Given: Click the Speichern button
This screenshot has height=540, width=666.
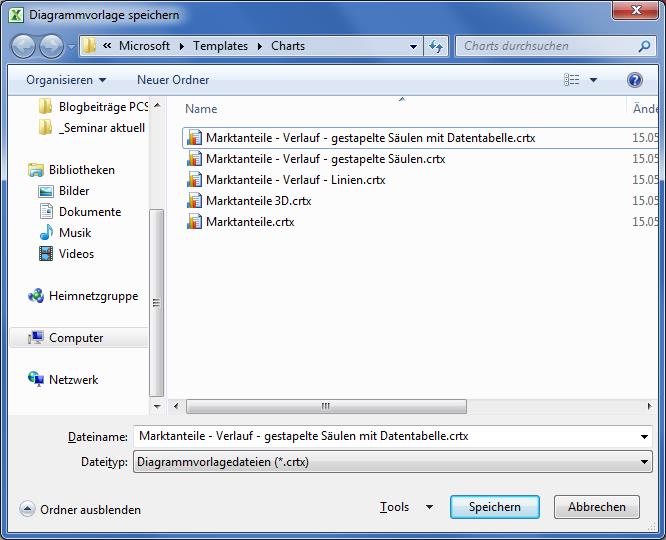Looking at the screenshot, I should 495,507.
